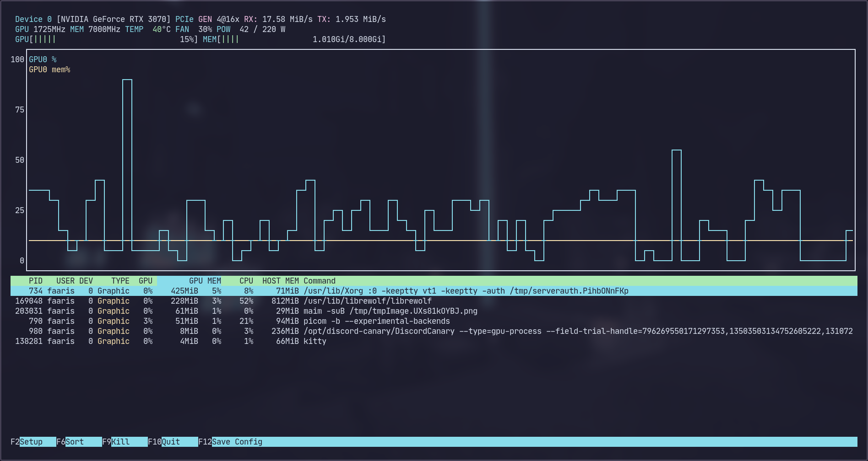Click the RX: 17.58 MiB/s value
This screenshot has height=461, width=868.
pyautogui.click(x=278, y=19)
